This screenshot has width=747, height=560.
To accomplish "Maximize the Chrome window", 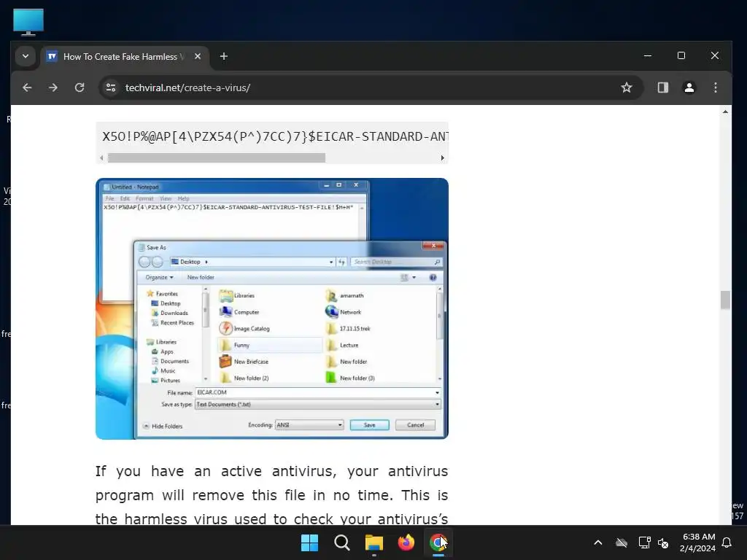I will (681, 55).
